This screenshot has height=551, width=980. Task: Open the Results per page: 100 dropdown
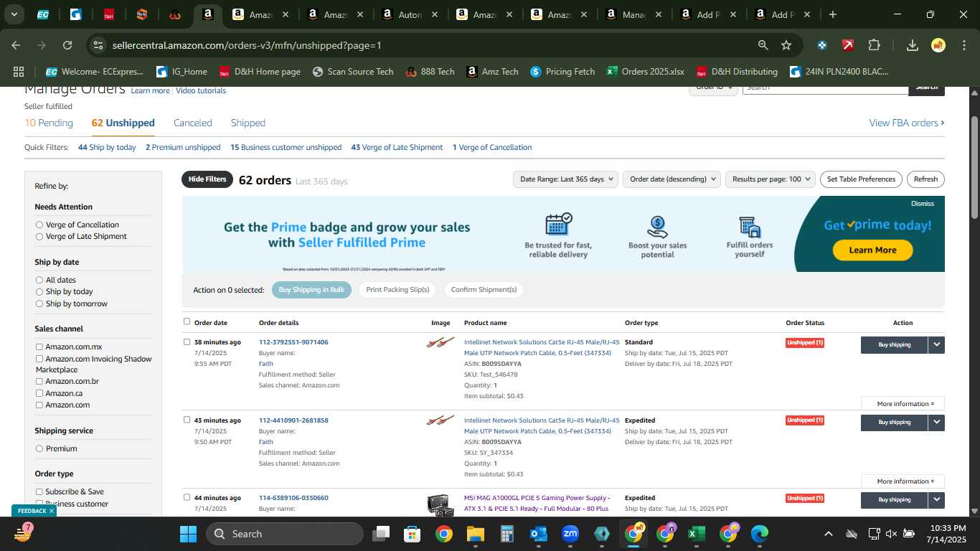pyautogui.click(x=771, y=179)
